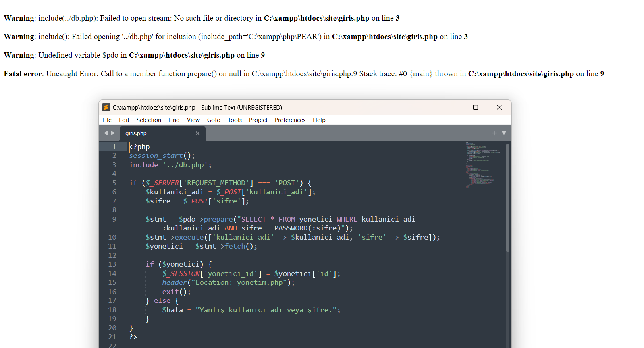Click the "header" function call in code
The width and height of the screenshot is (644, 348).
[175, 282]
